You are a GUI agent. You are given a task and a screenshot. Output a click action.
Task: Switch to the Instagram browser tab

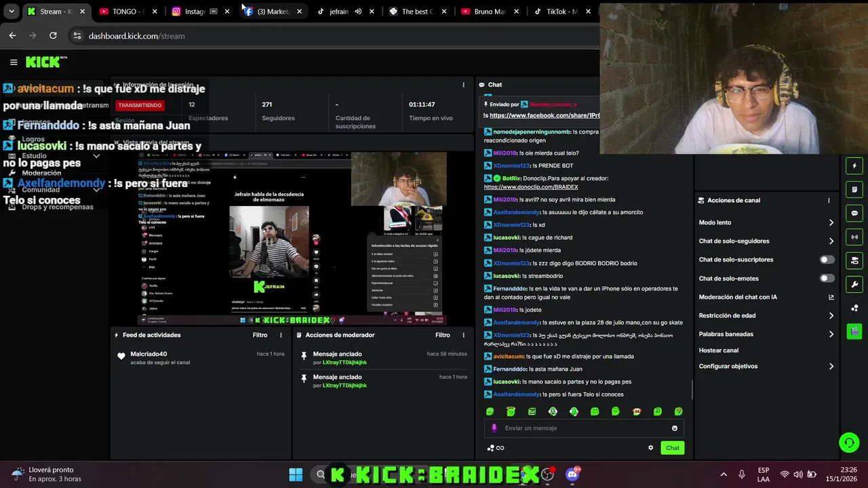[x=199, y=12]
